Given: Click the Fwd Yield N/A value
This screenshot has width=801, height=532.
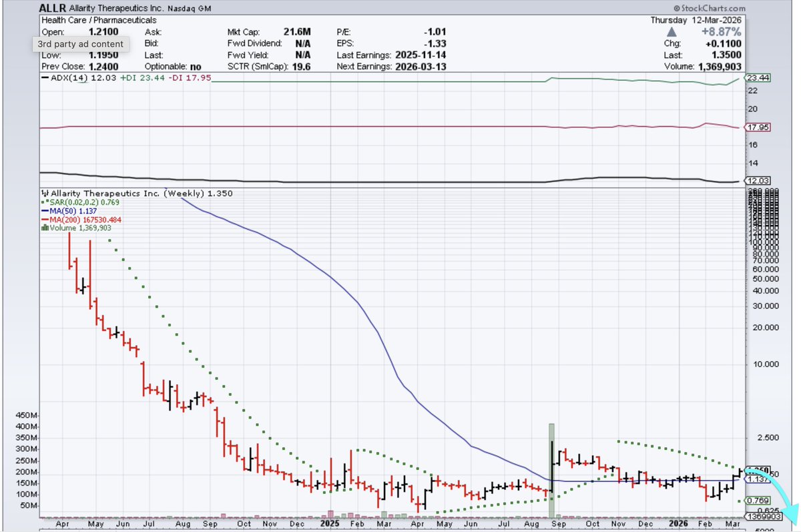Looking at the screenshot, I should tap(303, 56).
